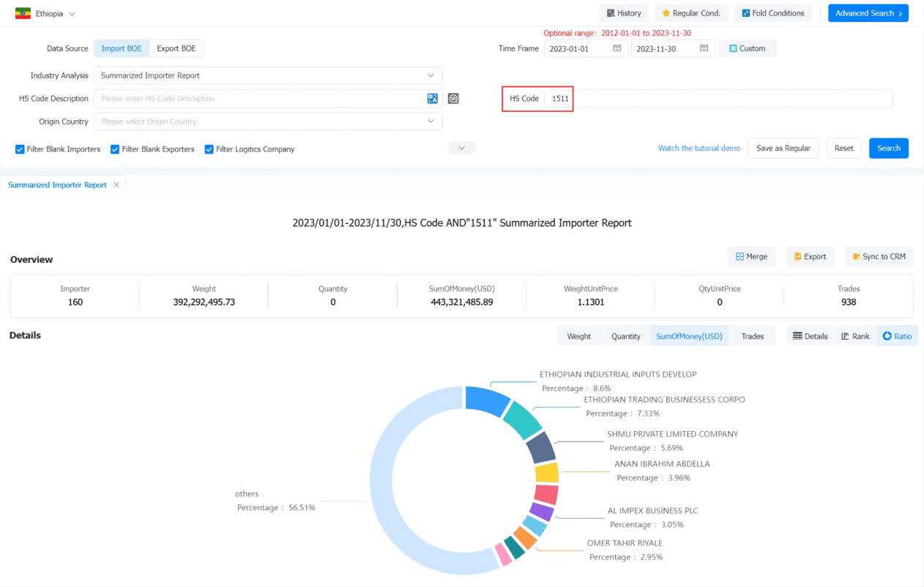Click the others chart label
924x587 pixels.
point(247,494)
